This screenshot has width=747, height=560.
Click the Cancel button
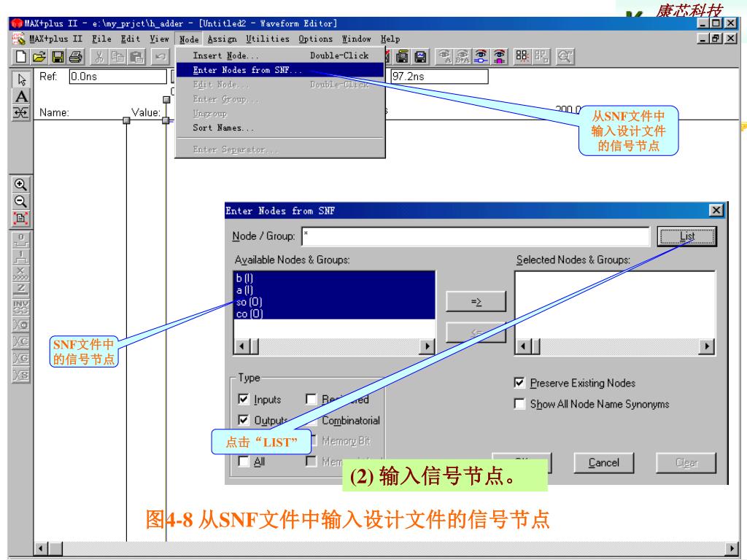(x=603, y=462)
